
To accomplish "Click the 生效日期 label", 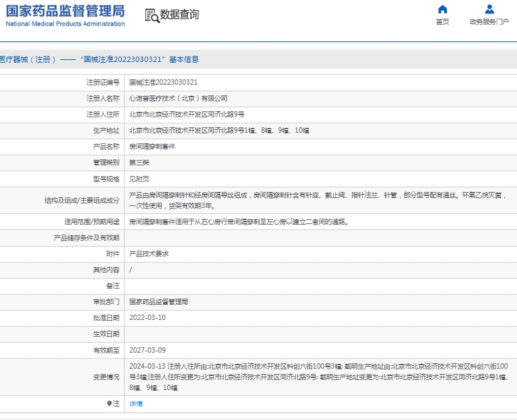I will click(106, 334).
